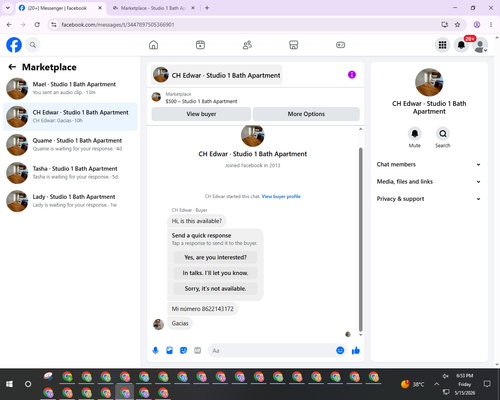Click the Mute bell icon
500x400 pixels.
(x=415, y=134)
